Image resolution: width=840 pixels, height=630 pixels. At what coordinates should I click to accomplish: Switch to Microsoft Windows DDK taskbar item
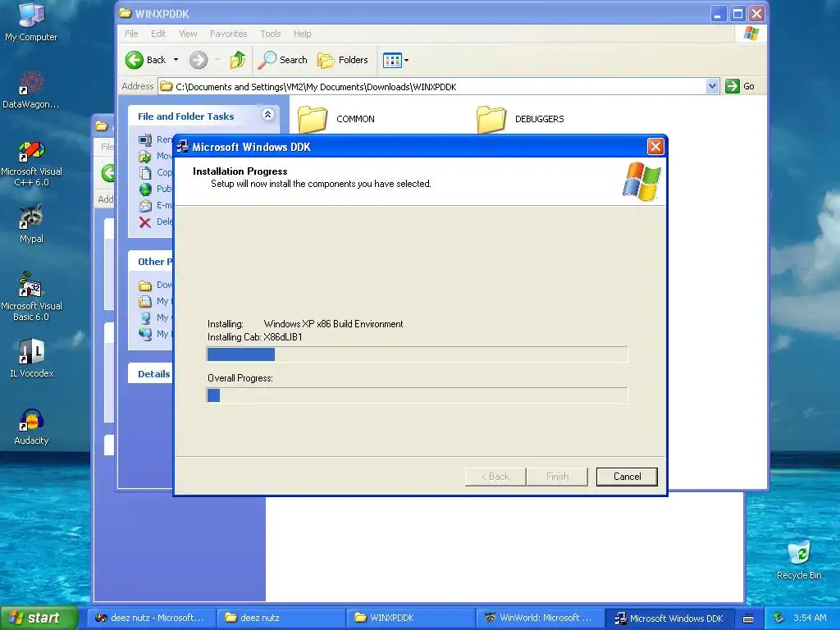pos(669,618)
